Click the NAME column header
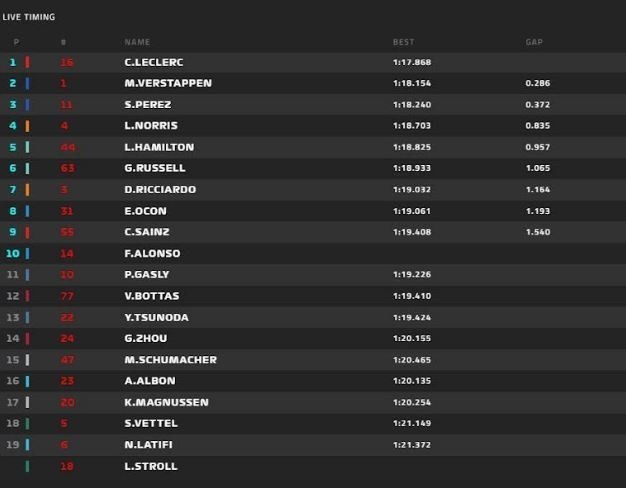The width and height of the screenshot is (626, 488). pos(137,42)
